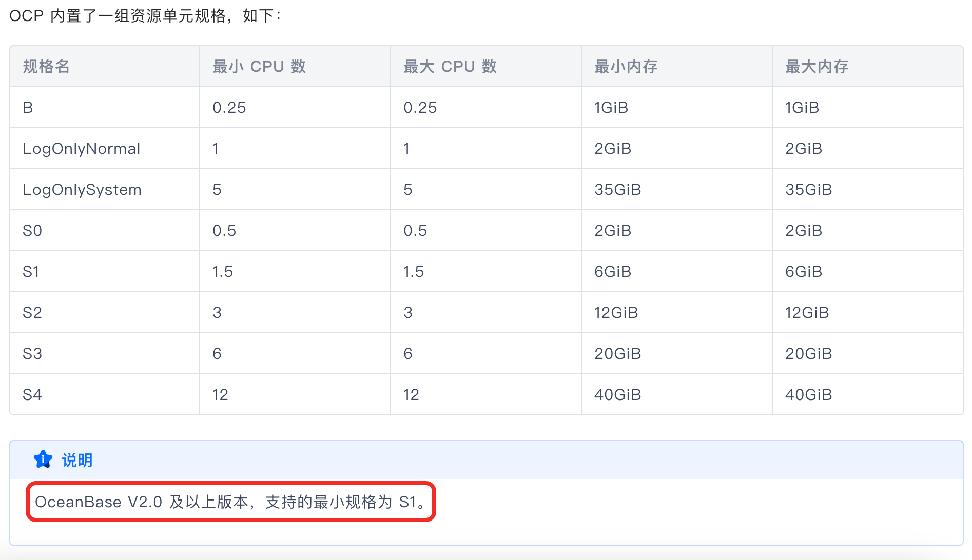Click the 说明 note heading
This screenshot has width=972, height=560.
[x=77, y=460]
